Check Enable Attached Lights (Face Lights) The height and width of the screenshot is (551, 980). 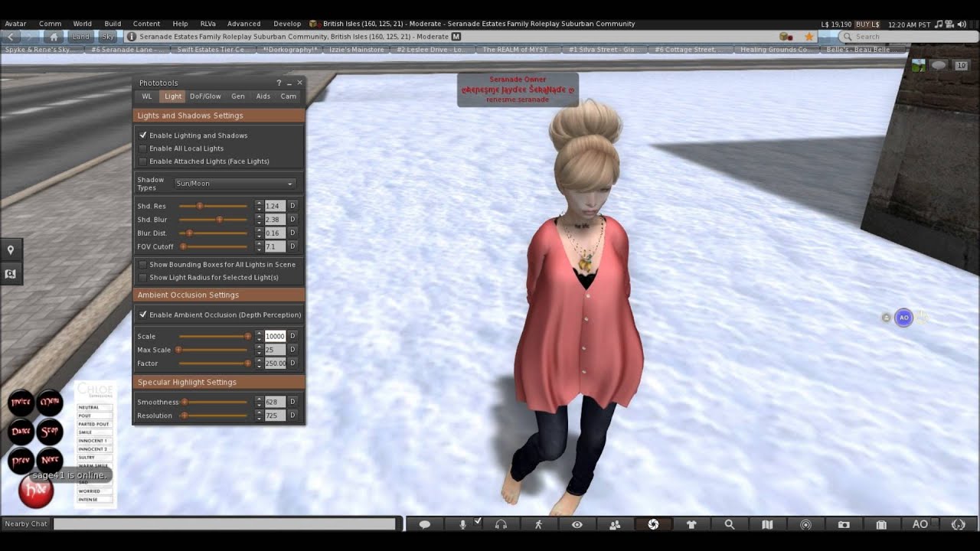(142, 161)
